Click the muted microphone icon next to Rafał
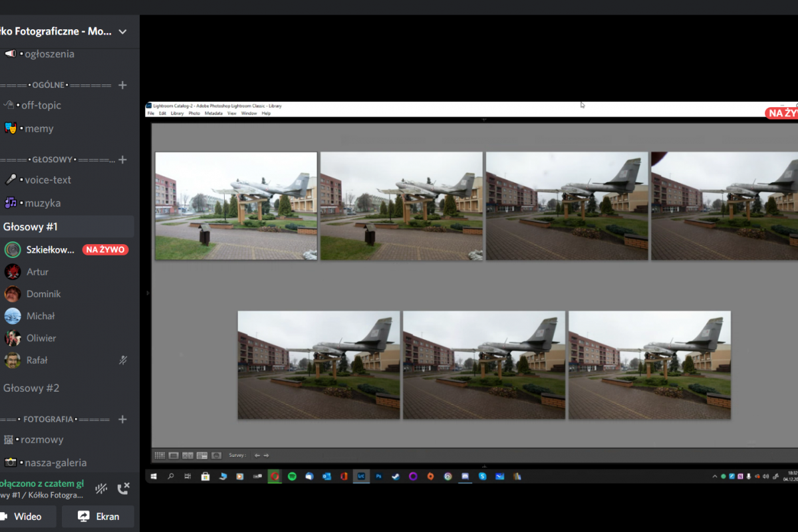Screen dimensions: 798x532 click(x=123, y=360)
